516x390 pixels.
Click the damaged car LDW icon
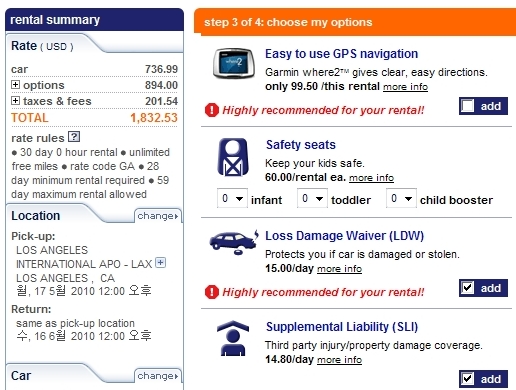pyautogui.click(x=234, y=242)
